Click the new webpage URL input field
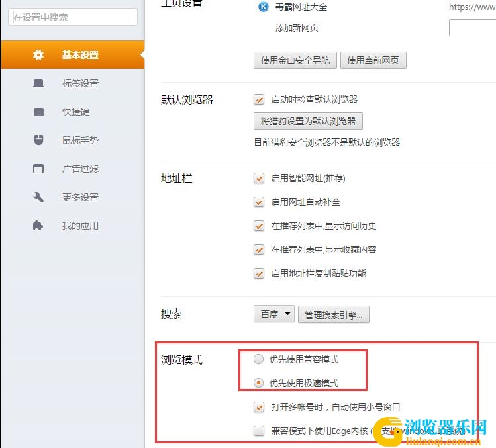The width and height of the screenshot is (496, 448). 473,28
